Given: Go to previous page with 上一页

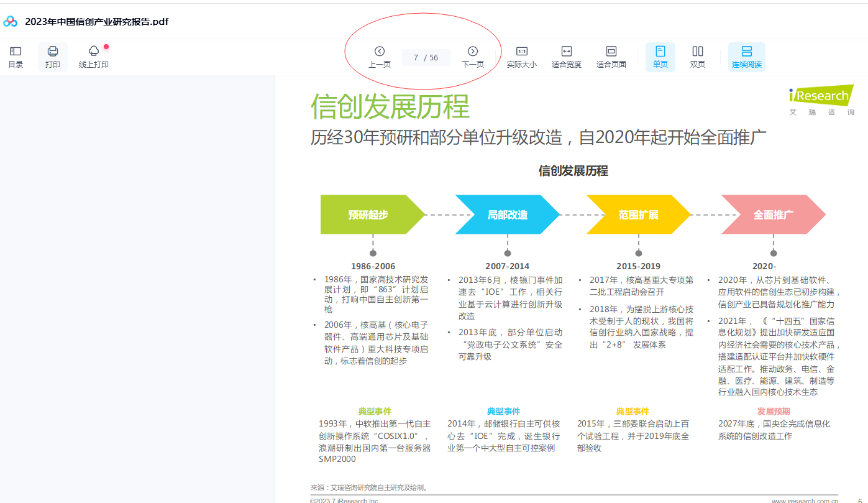Looking at the screenshot, I should click(380, 57).
